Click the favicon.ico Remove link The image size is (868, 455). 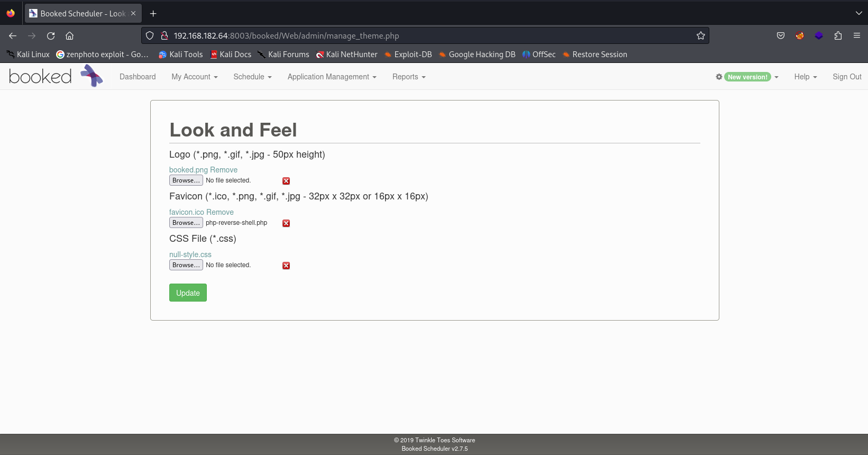(220, 212)
